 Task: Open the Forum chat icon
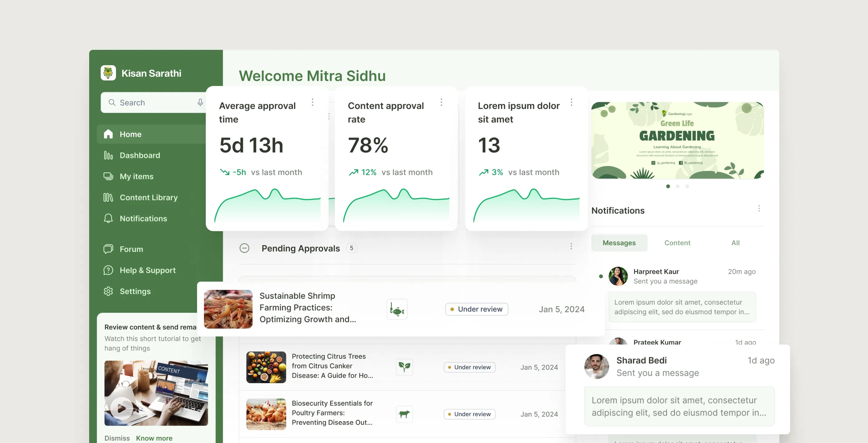108,249
